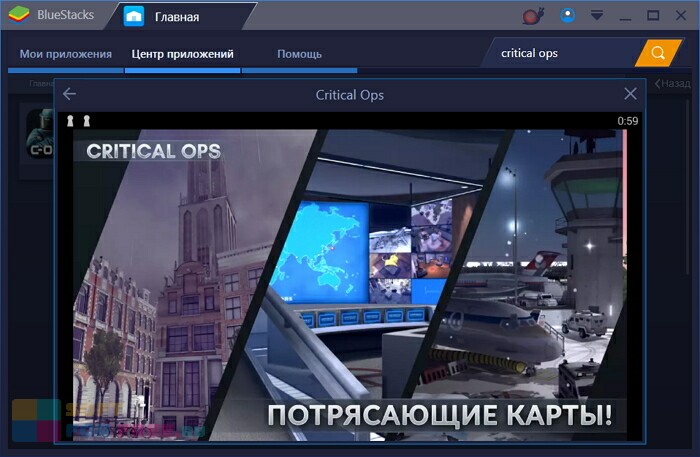Open the blue account profile icon

tap(568, 16)
